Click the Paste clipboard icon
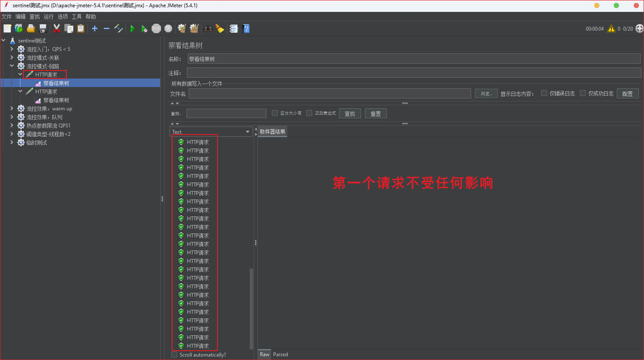This screenshot has width=644, height=360. tap(80, 28)
